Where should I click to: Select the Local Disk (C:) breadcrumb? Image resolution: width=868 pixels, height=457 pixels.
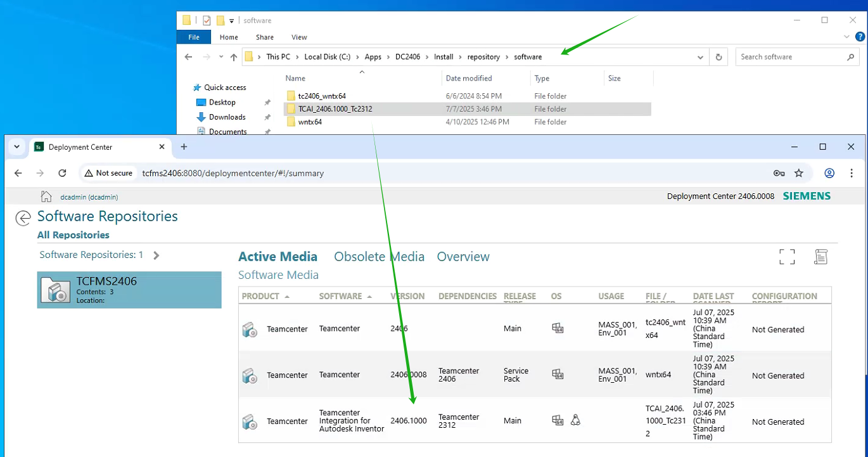(x=327, y=57)
